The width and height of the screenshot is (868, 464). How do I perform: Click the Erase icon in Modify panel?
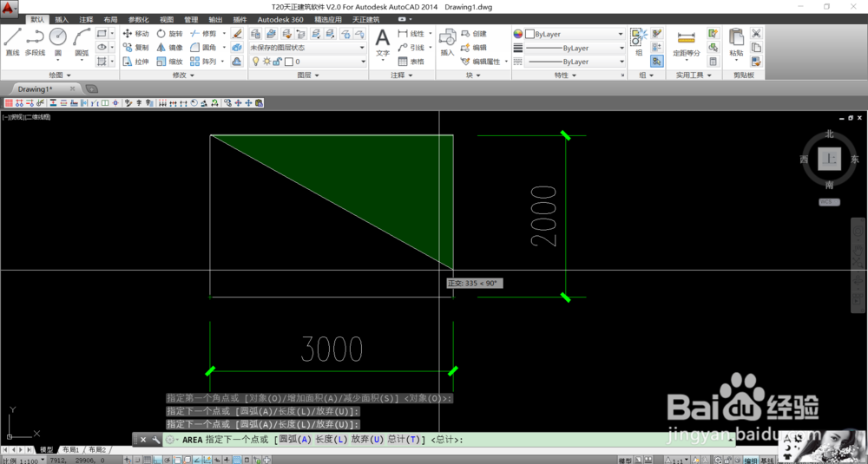tap(237, 34)
